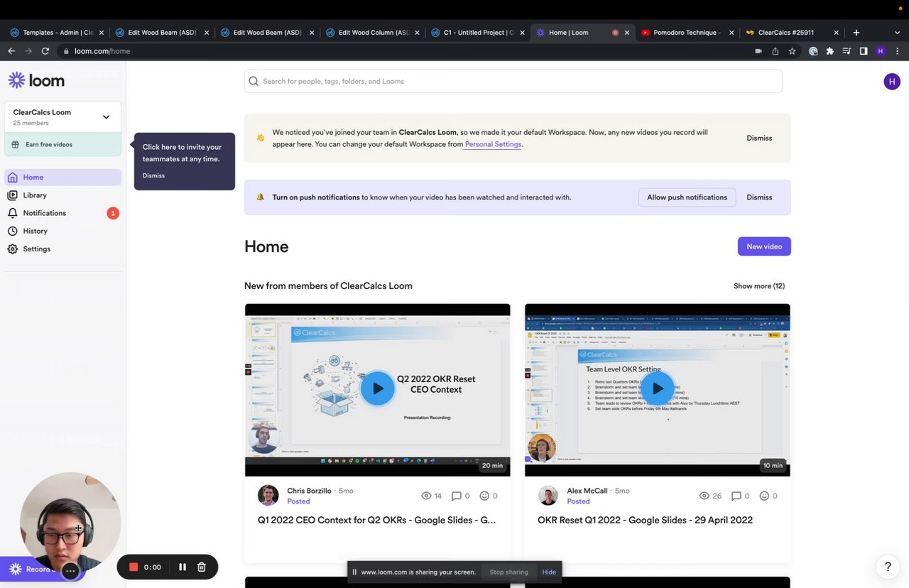Open the Home item in Loom sidebar
The width and height of the screenshot is (909, 588).
62,177
